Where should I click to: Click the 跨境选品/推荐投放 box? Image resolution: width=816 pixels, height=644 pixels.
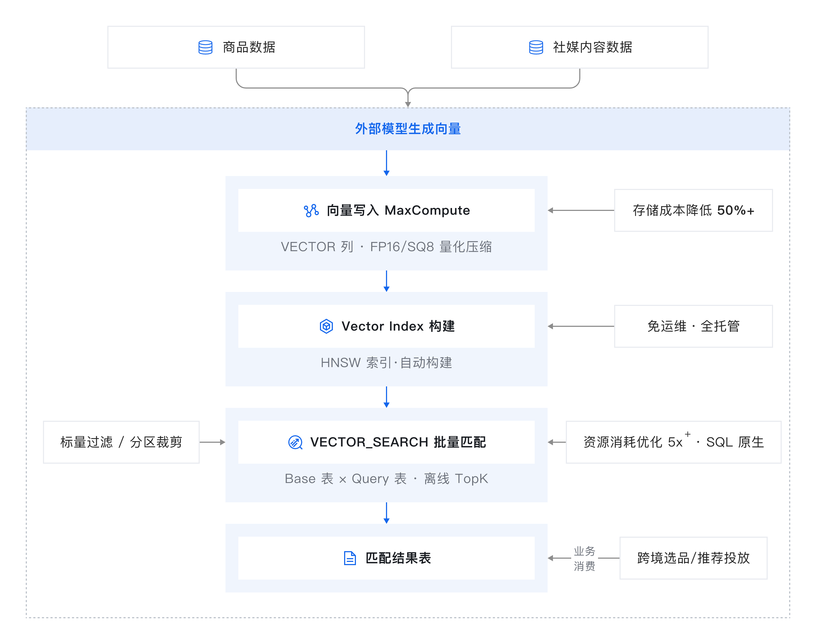coord(693,558)
